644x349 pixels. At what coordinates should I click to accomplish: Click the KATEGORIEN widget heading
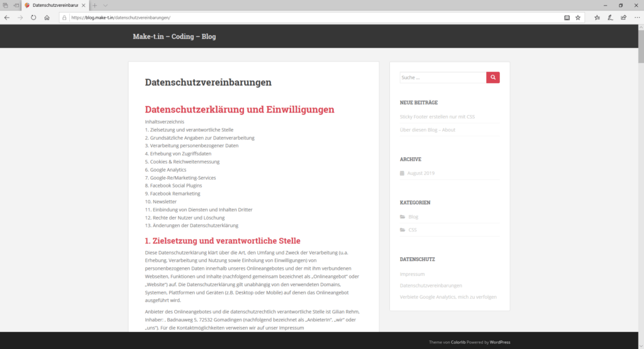[x=415, y=202]
